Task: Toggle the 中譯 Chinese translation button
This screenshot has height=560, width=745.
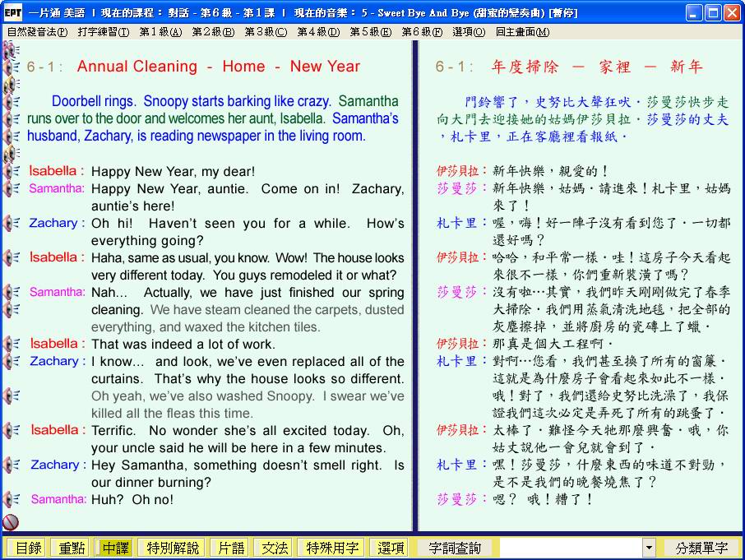Action: (113, 548)
